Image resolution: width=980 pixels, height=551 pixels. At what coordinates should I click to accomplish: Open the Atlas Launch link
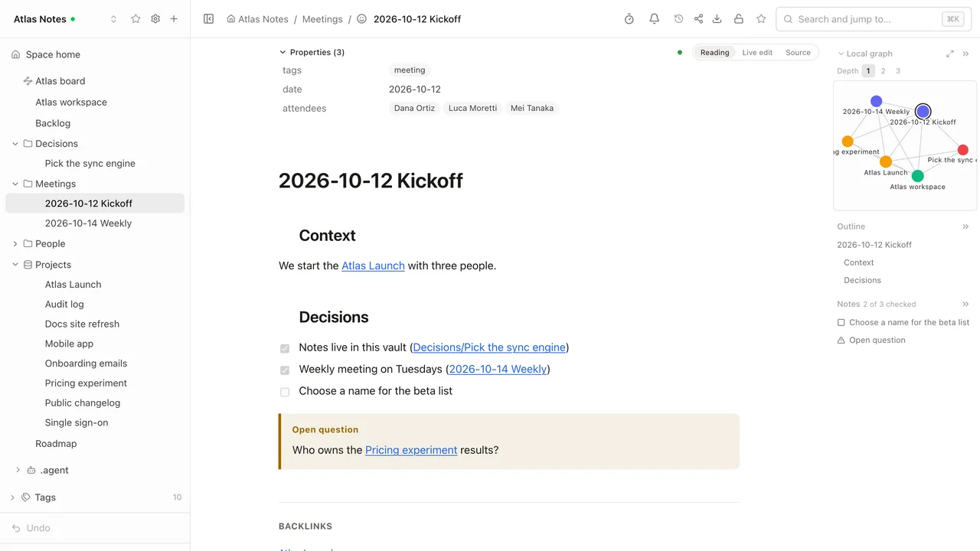click(373, 266)
